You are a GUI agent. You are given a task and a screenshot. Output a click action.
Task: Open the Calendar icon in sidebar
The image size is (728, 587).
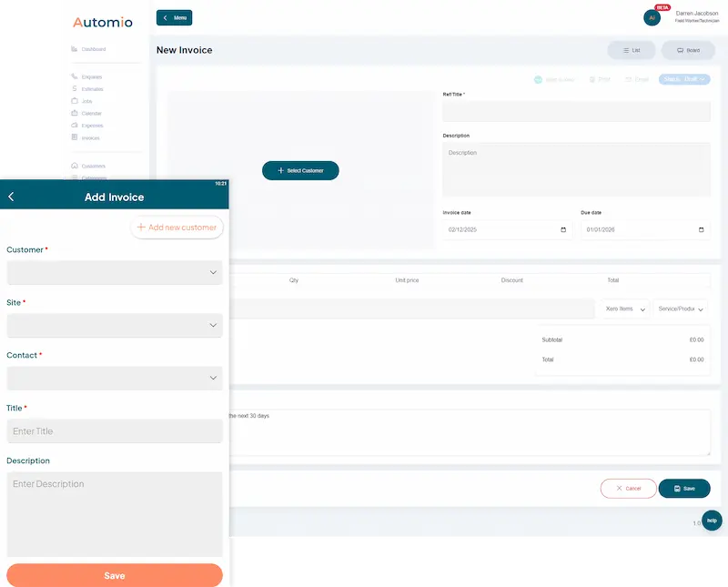[75, 113]
